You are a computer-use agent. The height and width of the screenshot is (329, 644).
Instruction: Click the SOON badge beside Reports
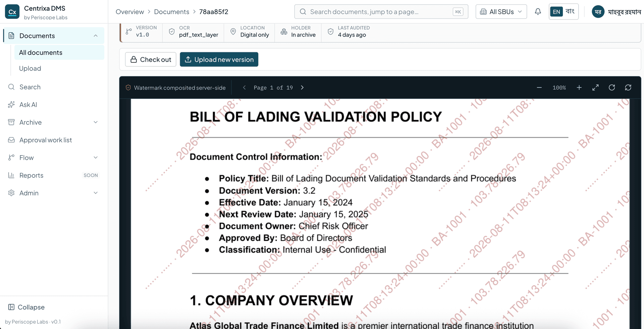[91, 175]
